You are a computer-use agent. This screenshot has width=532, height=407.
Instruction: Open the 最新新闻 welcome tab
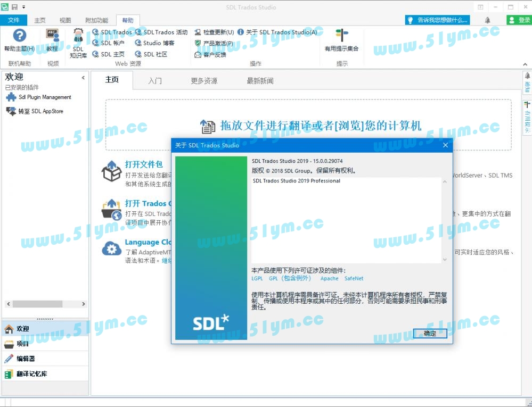pyautogui.click(x=260, y=81)
